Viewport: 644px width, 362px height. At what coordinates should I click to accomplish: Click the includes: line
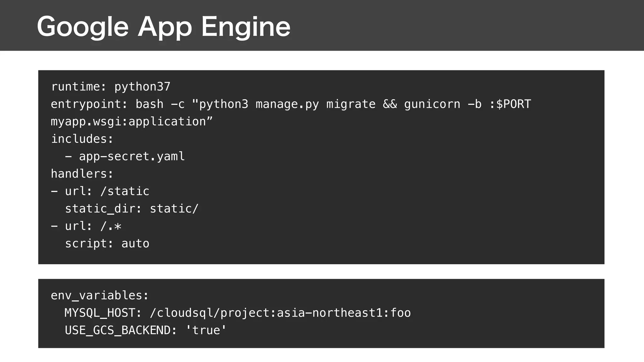[x=82, y=139]
